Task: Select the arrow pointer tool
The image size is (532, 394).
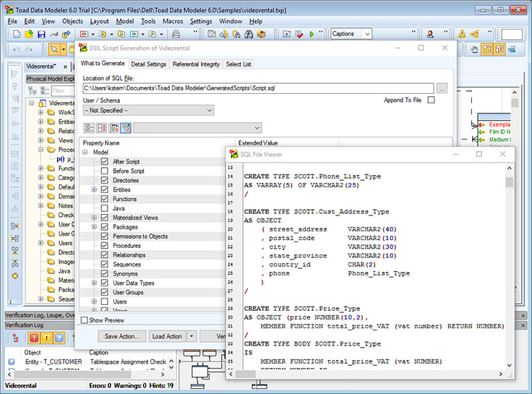Action: click(54, 50)
